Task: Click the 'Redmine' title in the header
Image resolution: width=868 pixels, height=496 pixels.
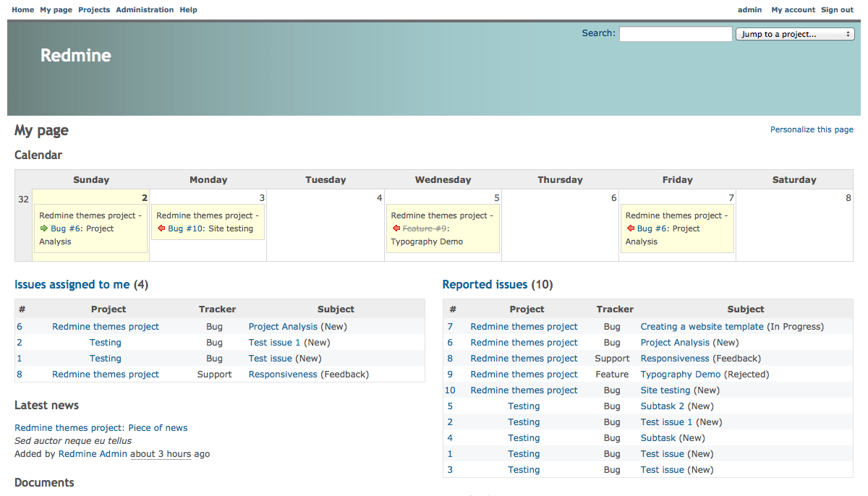Action: click(76, 56)
